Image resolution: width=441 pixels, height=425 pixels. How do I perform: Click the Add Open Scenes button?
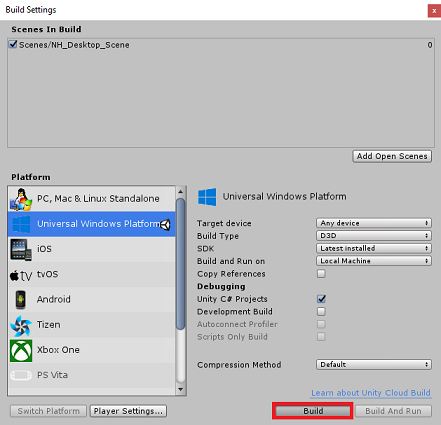click(x=392, y=156)
